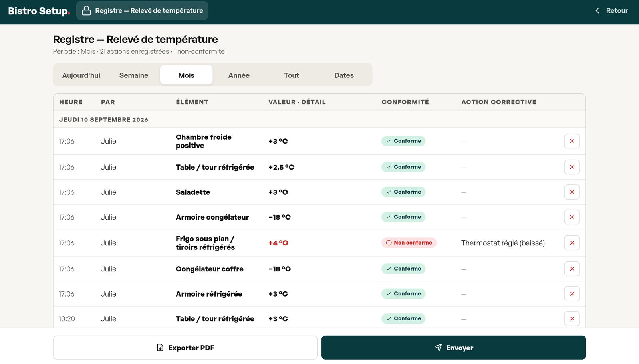Select the Mois tab
This screenshot has height=364, width=639.
[x=187, y=75]
